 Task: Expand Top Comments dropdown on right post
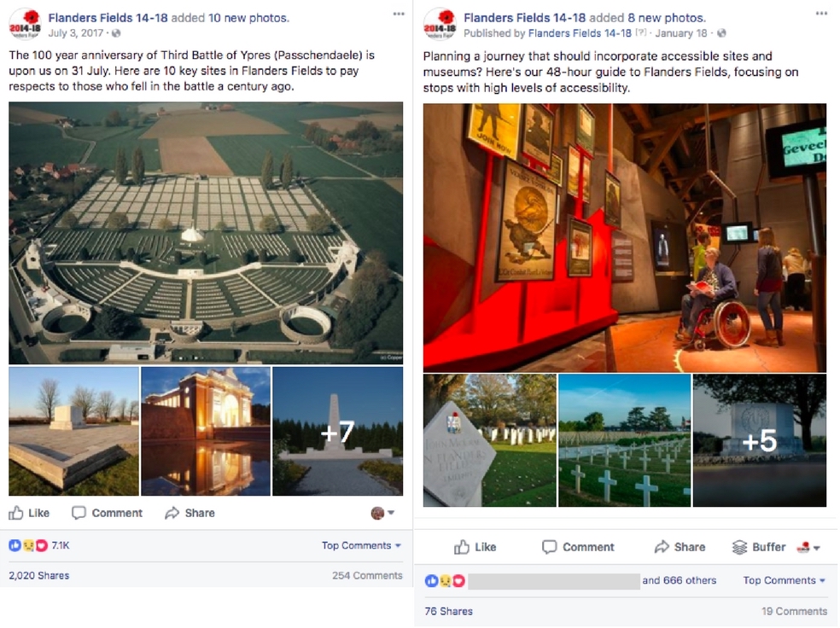coord(784,580)
